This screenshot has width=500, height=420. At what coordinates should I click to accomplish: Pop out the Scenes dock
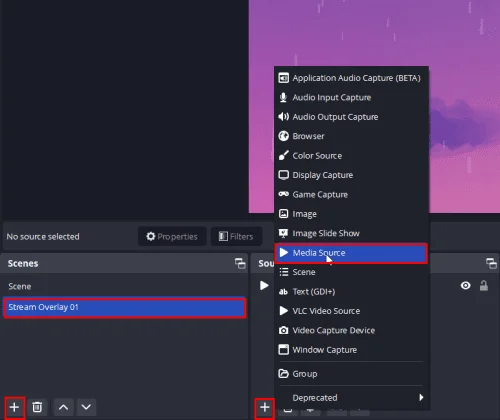240,263
